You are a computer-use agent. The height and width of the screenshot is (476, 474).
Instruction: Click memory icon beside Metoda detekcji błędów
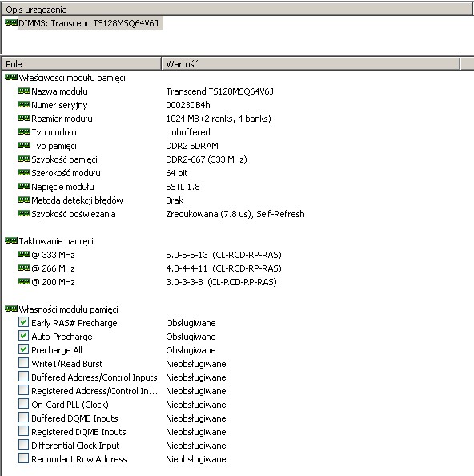click(24, 200)
